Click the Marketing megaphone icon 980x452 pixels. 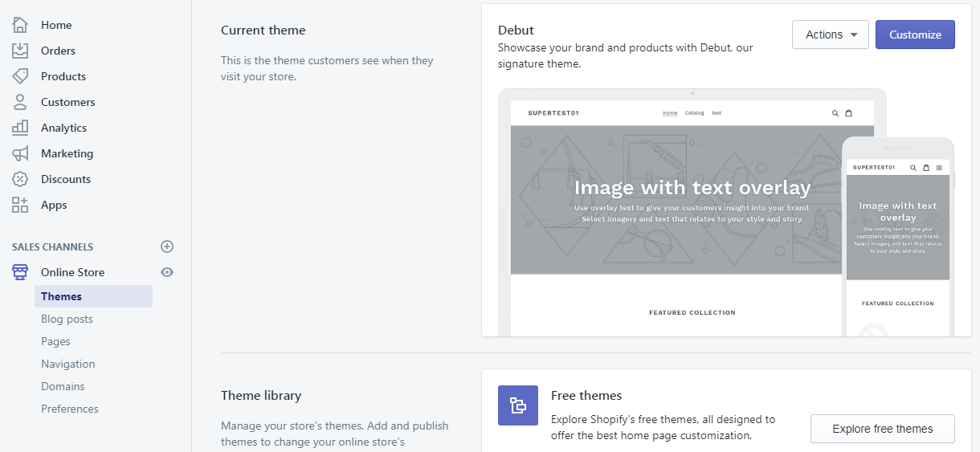pyautogui.click(x=20, y=153)
